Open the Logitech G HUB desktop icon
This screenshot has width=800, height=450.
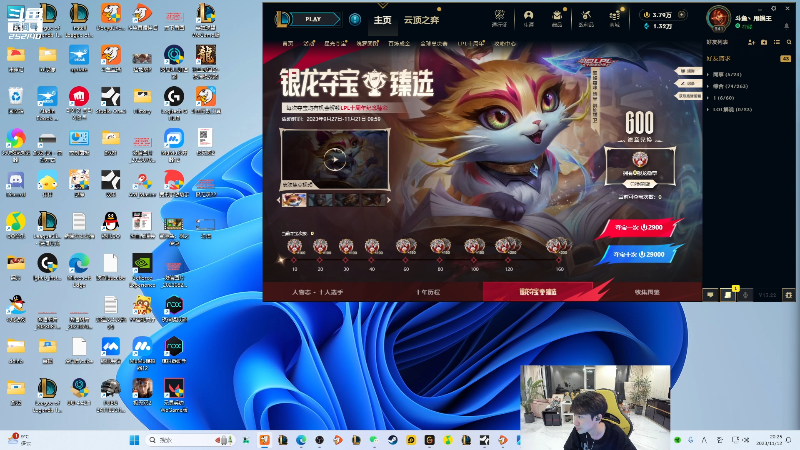point(174,103)
